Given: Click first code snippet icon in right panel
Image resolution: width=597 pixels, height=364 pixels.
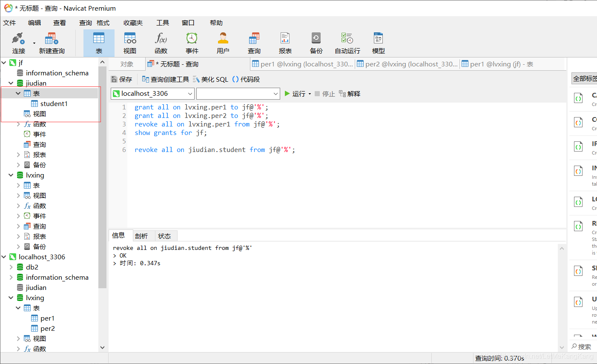Looking at the screenshot, I should tap(578, 98).
